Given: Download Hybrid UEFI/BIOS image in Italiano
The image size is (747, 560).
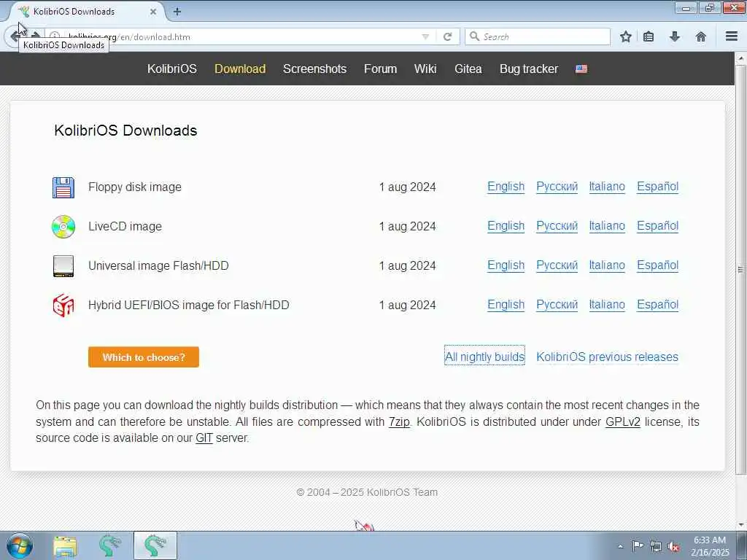Looking at the screenshot, I should point(607,305).
